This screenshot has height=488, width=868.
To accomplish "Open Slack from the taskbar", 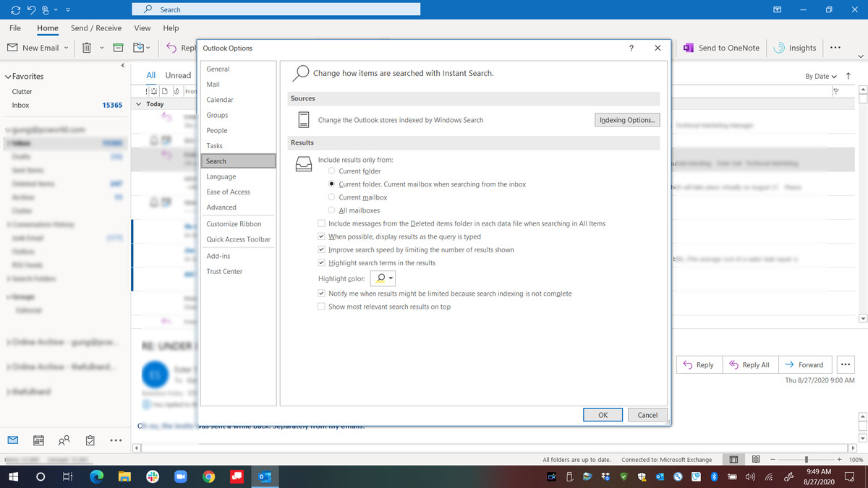I will point(153,477).
